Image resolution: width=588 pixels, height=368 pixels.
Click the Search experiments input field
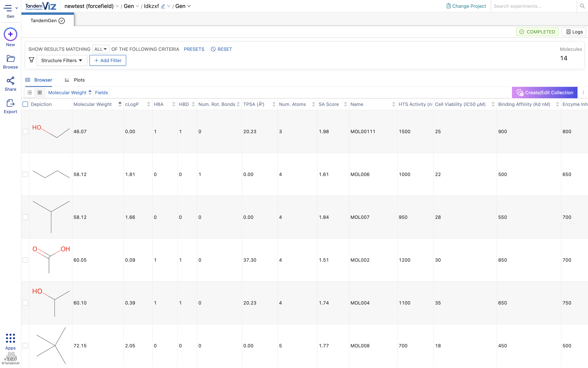tap(534, 6)
